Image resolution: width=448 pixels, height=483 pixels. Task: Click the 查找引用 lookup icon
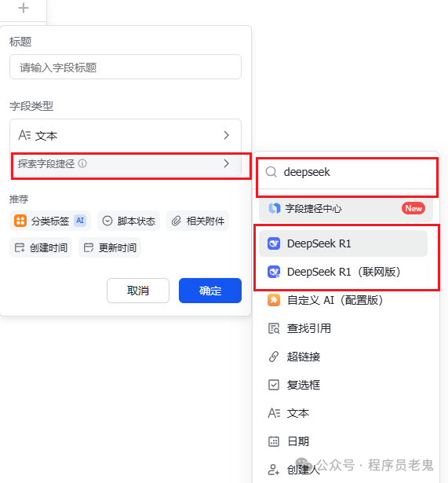[x=274, y=328]
